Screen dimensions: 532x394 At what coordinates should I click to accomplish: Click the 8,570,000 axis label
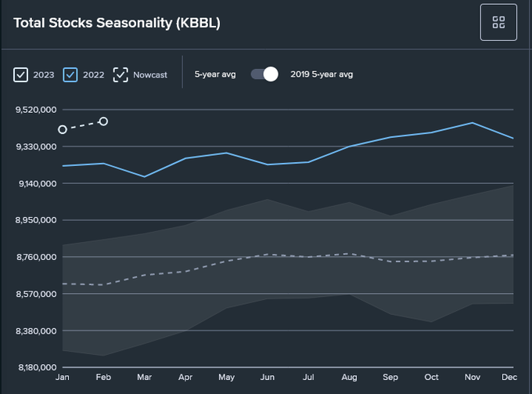pos(36,294)
